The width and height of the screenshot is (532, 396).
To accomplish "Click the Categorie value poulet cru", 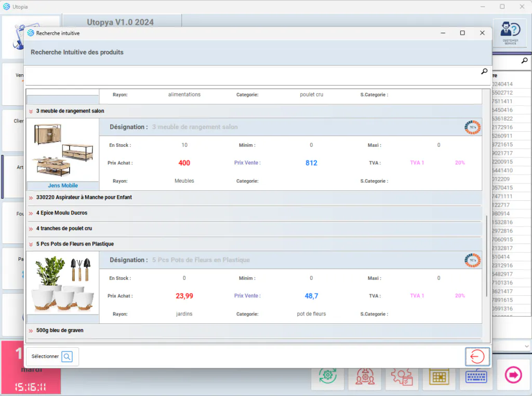I will [x=312, y=94].
